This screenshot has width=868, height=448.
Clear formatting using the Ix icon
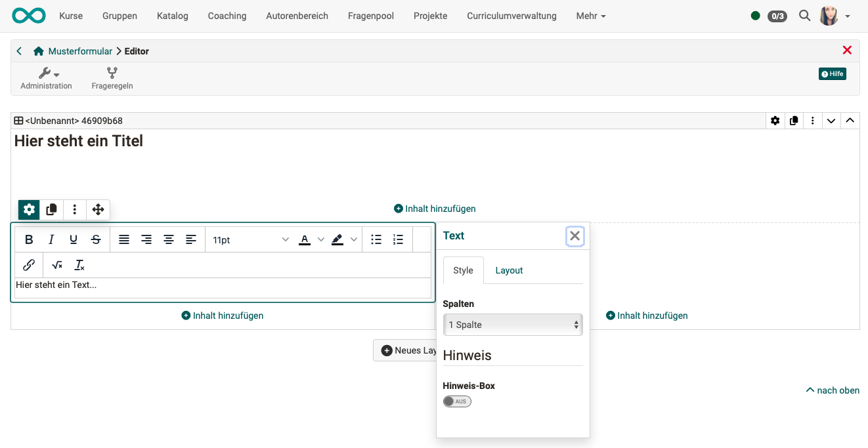coord(79,265)
